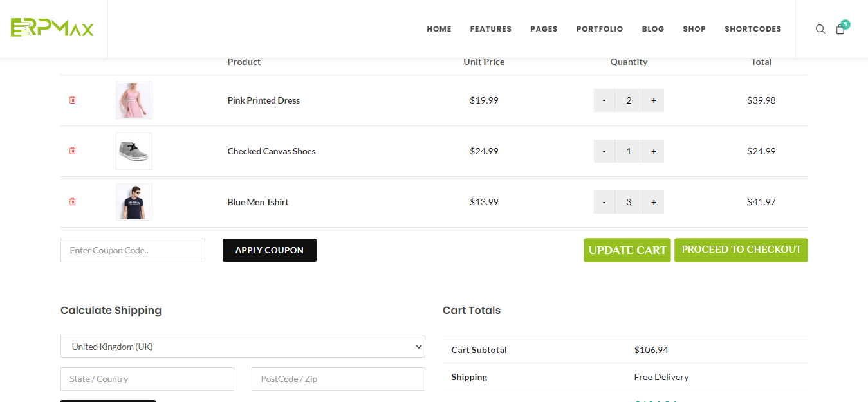Remove Checked Canvas Shoes using trash icon

pos(72,151)
